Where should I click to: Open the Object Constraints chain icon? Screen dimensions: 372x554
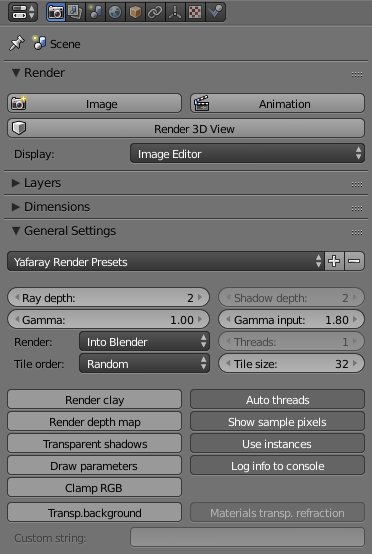point(155,12)
